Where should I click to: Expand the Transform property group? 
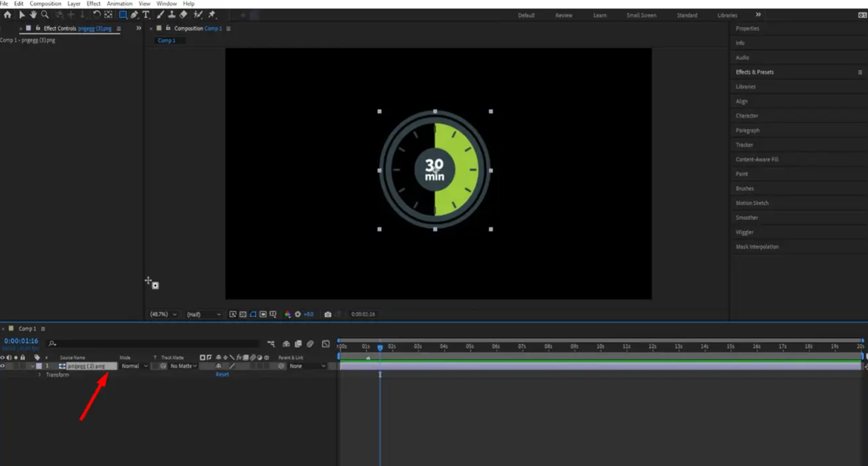40,374
